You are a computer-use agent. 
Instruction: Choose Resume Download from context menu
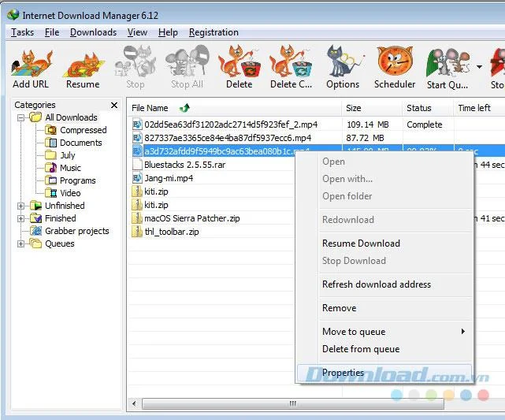tap(385, 243)
